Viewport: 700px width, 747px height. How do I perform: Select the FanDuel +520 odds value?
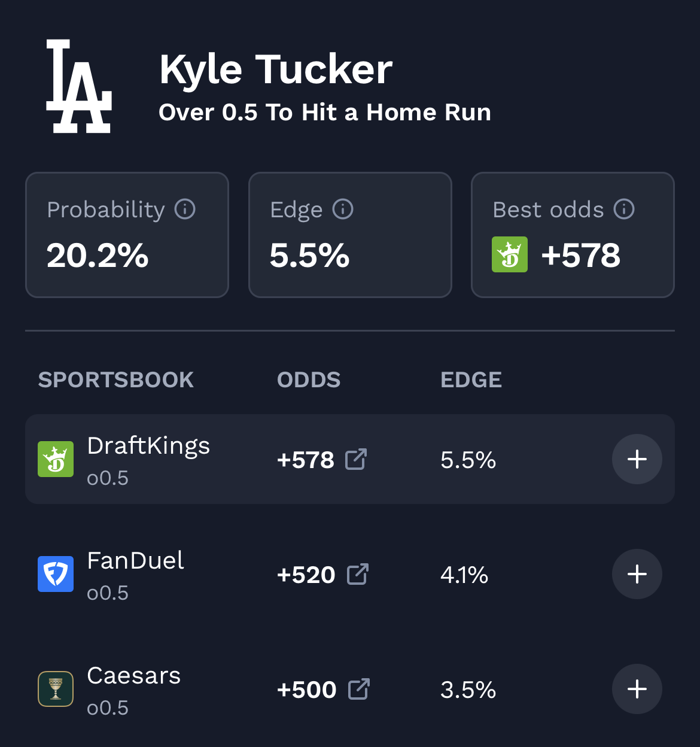pos(306,575)
